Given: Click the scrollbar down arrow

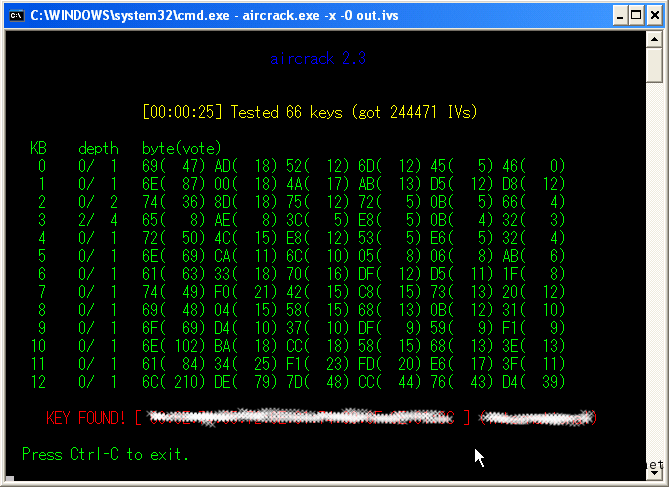Looking at the screenshot, I should point(654,472).
